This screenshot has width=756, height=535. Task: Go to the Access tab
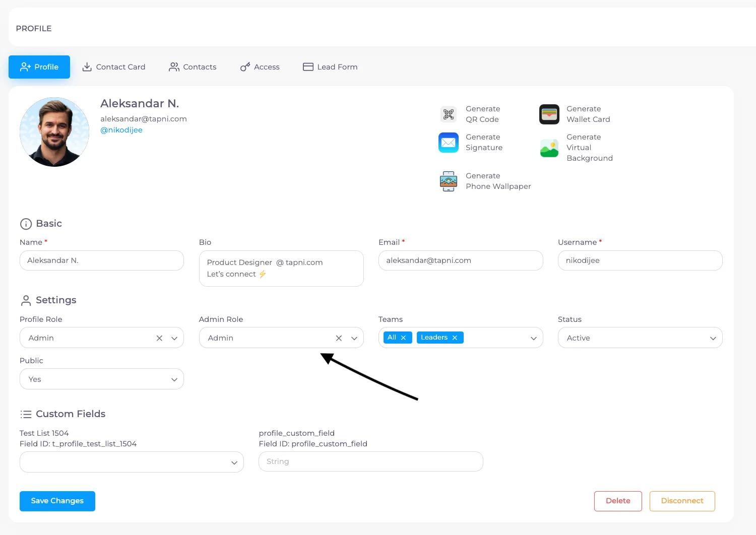pos(260,67)
